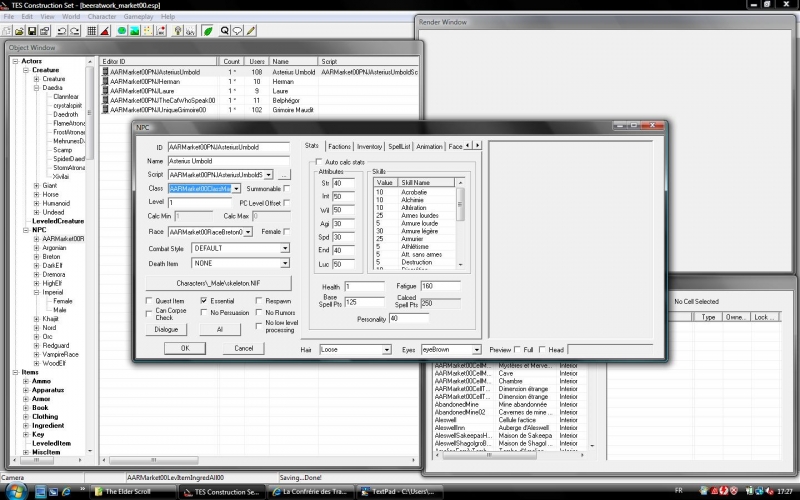800x500 pixels.
Task: Open Preferences from the toolbar icon
Action: point(44,31)
